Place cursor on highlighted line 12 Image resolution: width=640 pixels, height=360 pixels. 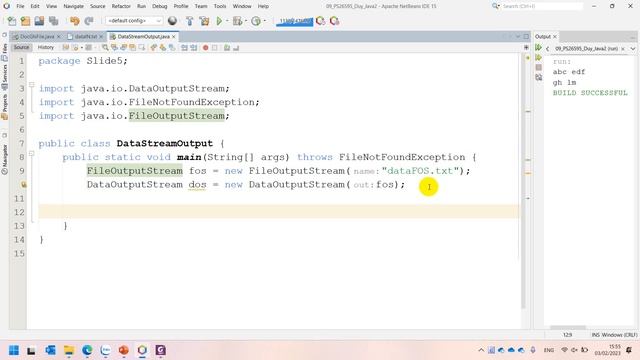(279, 212)
